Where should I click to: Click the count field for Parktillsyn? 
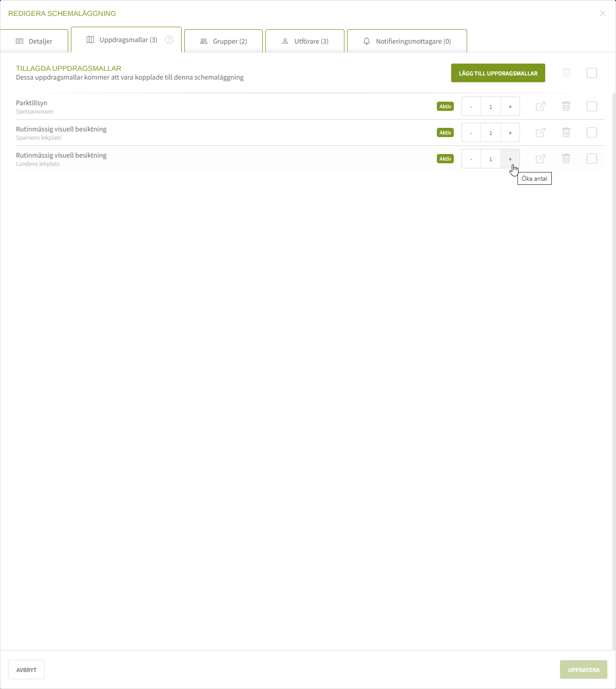click(491, 106)
